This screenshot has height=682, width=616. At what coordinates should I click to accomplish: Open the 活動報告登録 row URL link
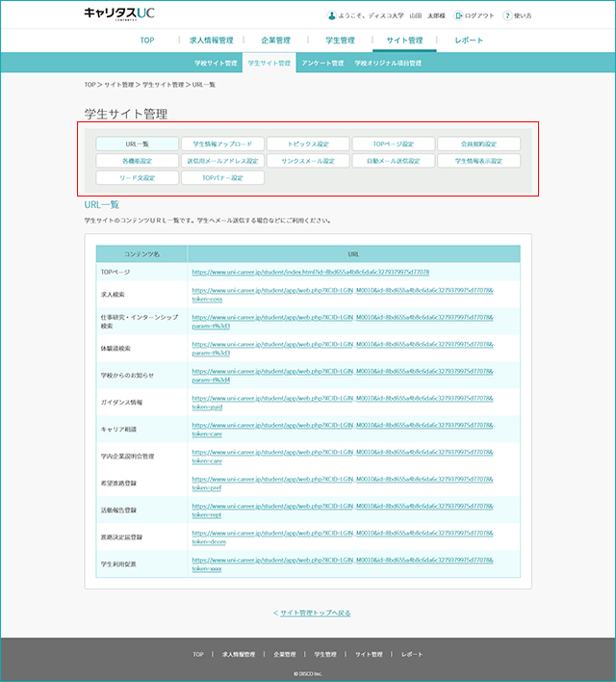coord(343,511)
